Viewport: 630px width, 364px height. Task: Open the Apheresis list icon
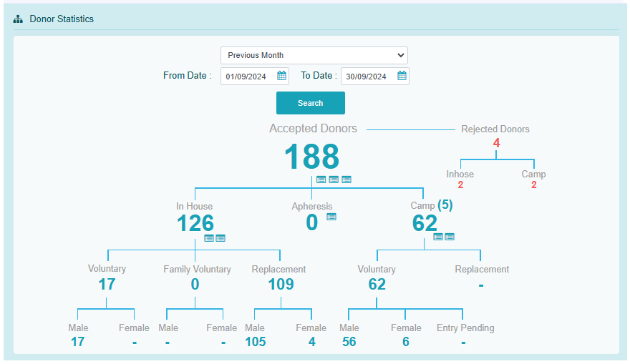point(331,217)
